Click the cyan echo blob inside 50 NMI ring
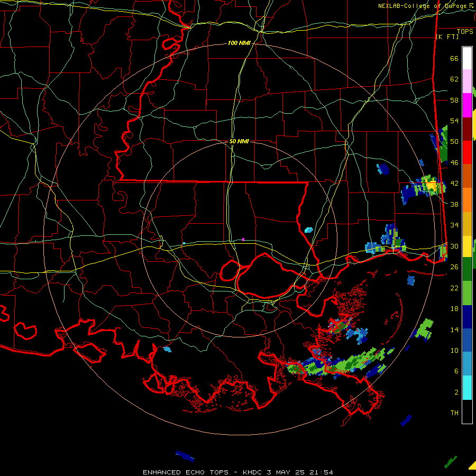476x476 pixels. click(x=309, y=230)
